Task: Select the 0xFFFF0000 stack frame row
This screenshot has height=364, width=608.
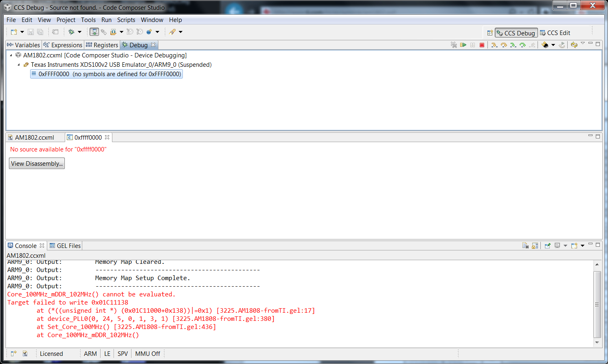Action: coord(106,74)
